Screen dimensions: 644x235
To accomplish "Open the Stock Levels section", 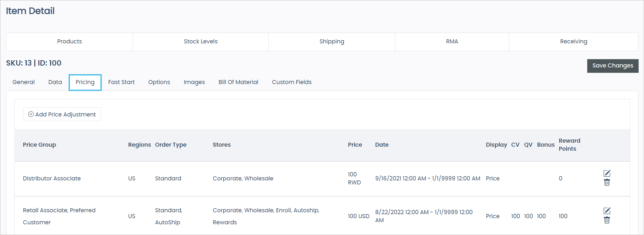I will point(201,41).
